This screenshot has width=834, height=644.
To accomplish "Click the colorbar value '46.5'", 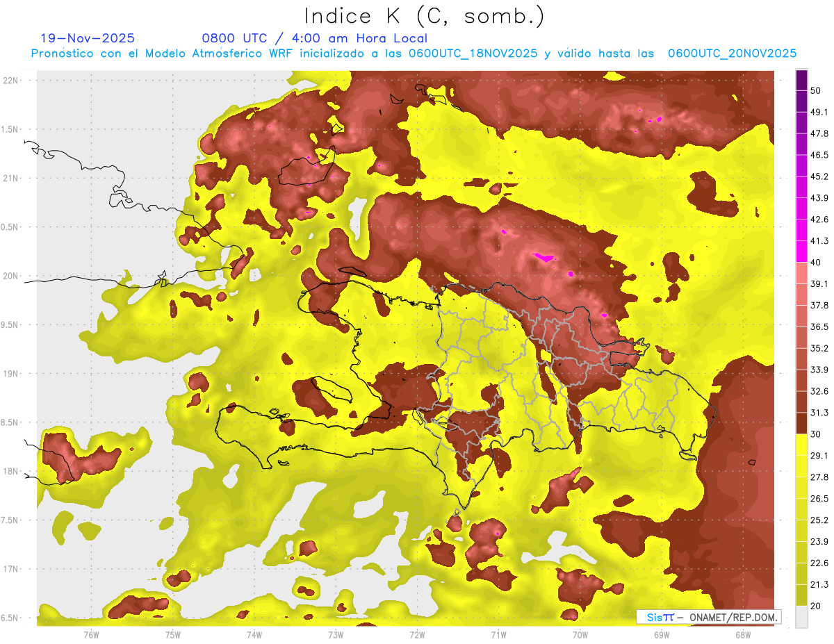I will pos(819,155).
